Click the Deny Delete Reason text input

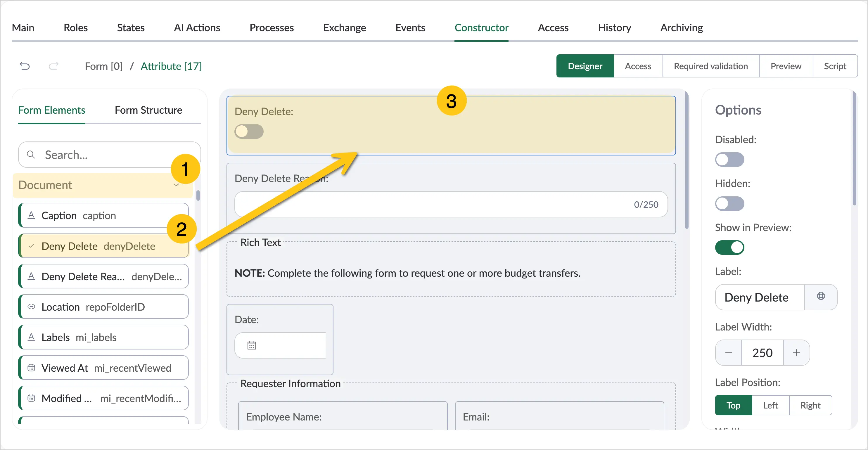[x=451, y=205]
